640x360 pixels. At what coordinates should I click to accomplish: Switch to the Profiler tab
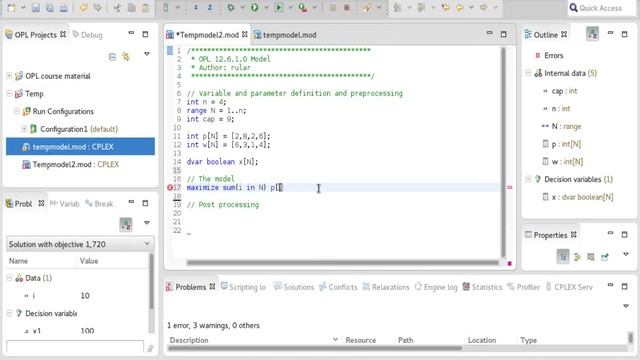[524, 287]
